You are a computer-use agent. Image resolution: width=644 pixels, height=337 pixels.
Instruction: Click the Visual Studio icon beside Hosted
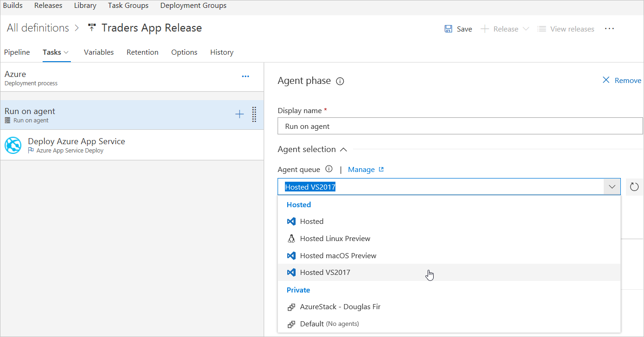[291, 222]
